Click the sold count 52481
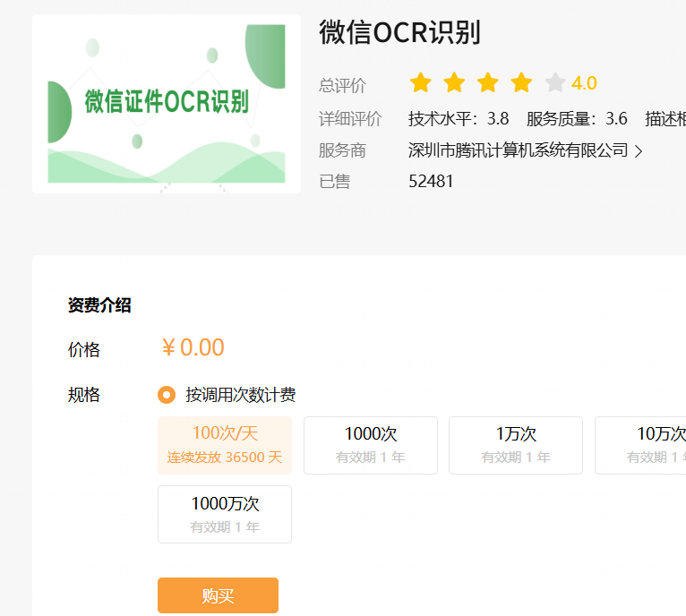The height and width of the screenshot is (616, 686). coord(431,181)
